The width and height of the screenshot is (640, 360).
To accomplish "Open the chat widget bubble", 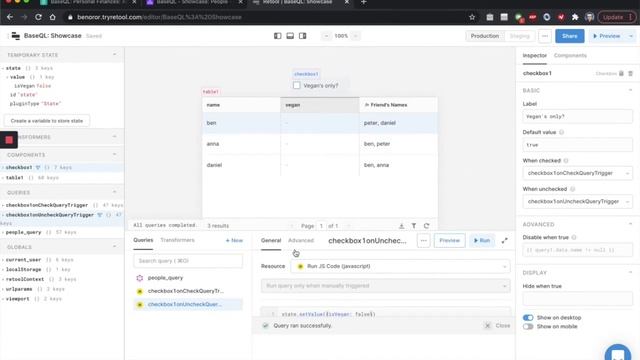I will (x=618, y=353).
